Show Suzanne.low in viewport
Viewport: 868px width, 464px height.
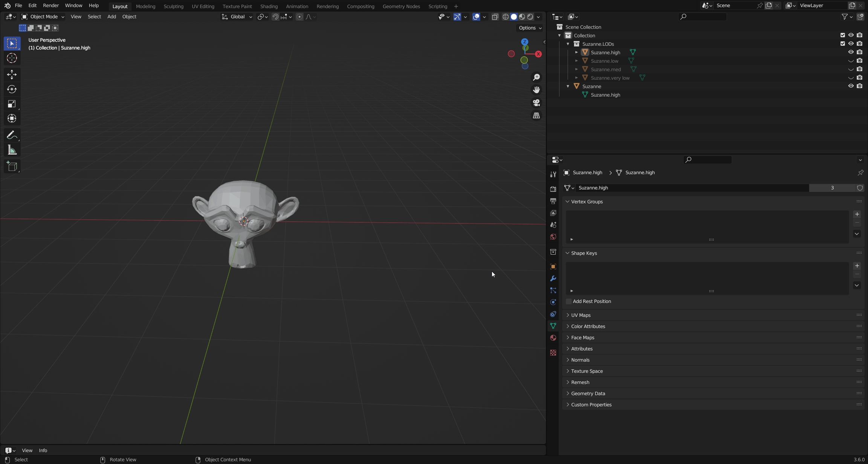pyautogui.click(x=851, y=61)
